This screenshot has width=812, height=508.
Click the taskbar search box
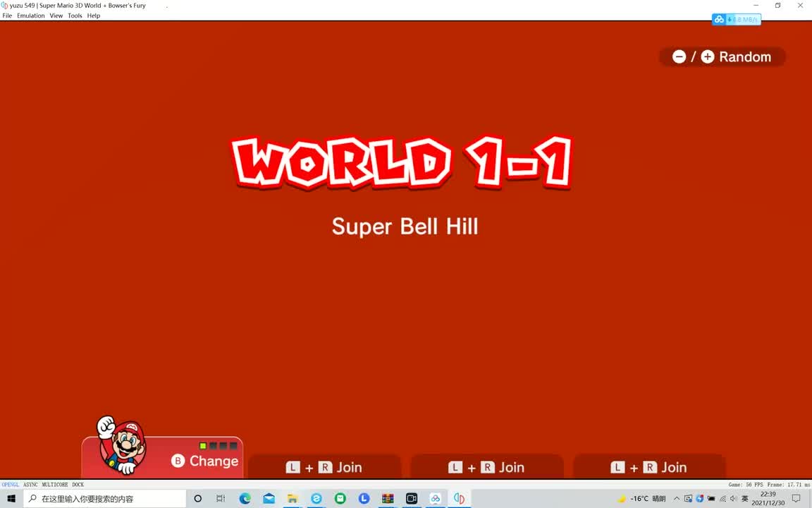(105, 498)
